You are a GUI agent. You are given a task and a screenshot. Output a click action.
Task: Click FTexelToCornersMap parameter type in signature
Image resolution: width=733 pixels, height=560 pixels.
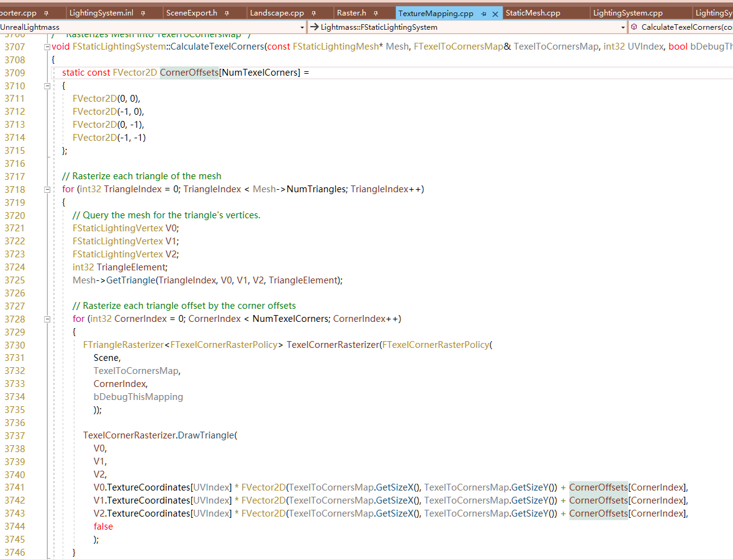coord(458,47)
